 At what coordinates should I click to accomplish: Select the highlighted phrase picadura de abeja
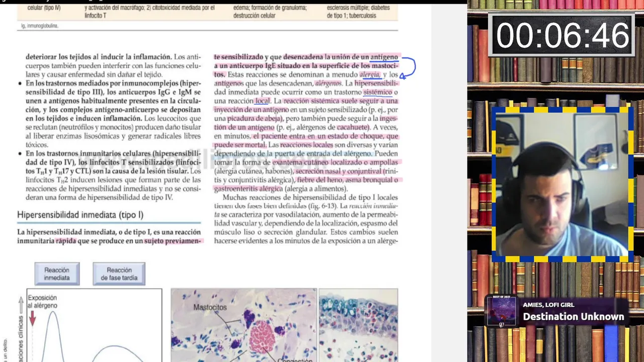pos(255,119)
